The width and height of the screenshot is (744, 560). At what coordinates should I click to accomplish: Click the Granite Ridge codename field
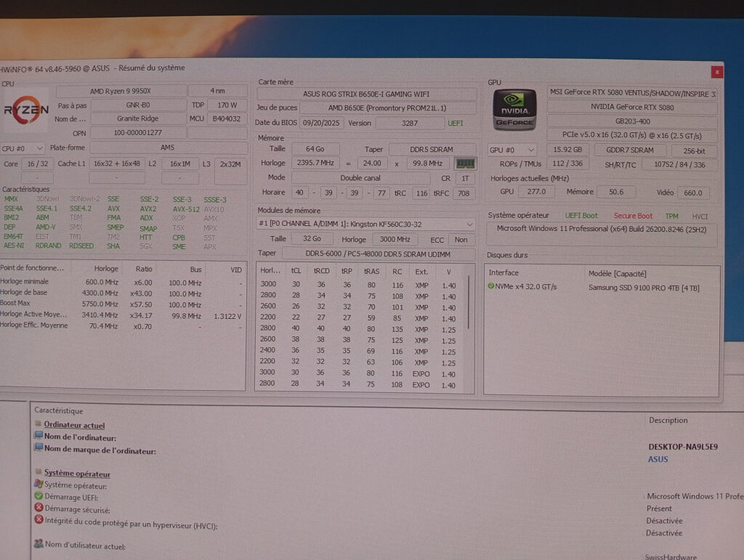[x=137, y=118]
